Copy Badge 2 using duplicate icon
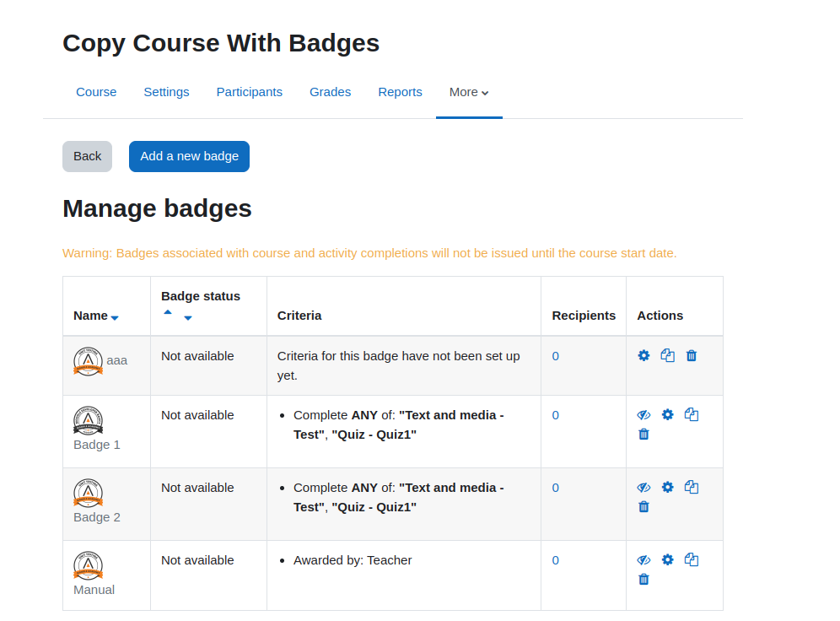The image size is (840, 621). tap(692, 487)
